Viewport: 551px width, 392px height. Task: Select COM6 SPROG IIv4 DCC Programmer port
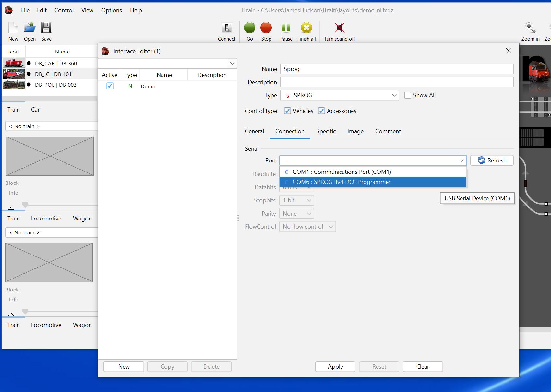pyautogui.click(x=341, y=182)
